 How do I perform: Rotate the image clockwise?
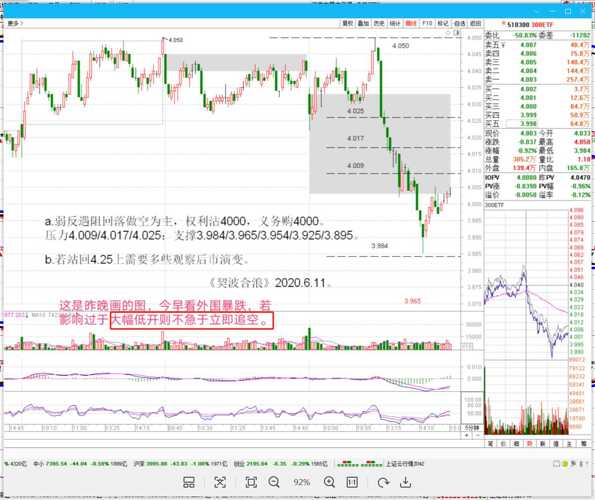pos(383,482)
